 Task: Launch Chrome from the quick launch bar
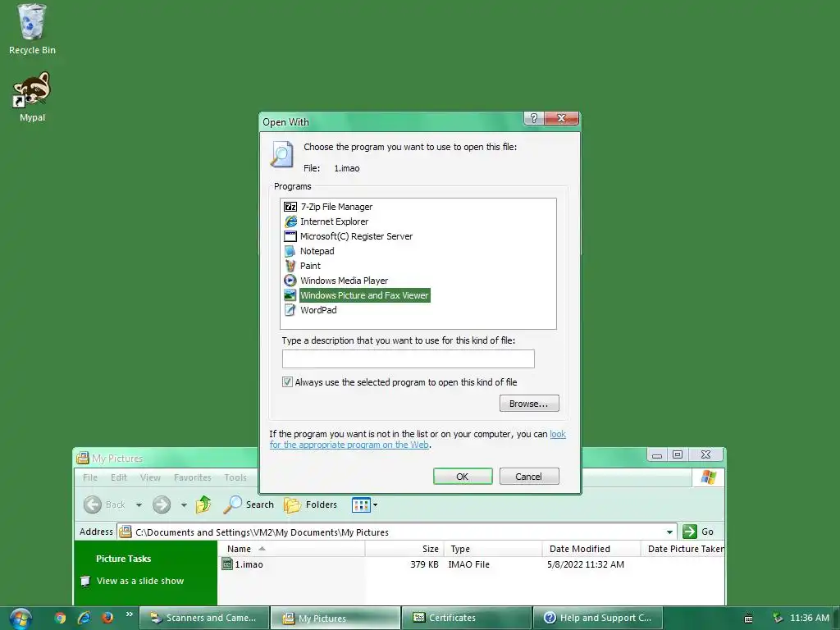(61, 618)
